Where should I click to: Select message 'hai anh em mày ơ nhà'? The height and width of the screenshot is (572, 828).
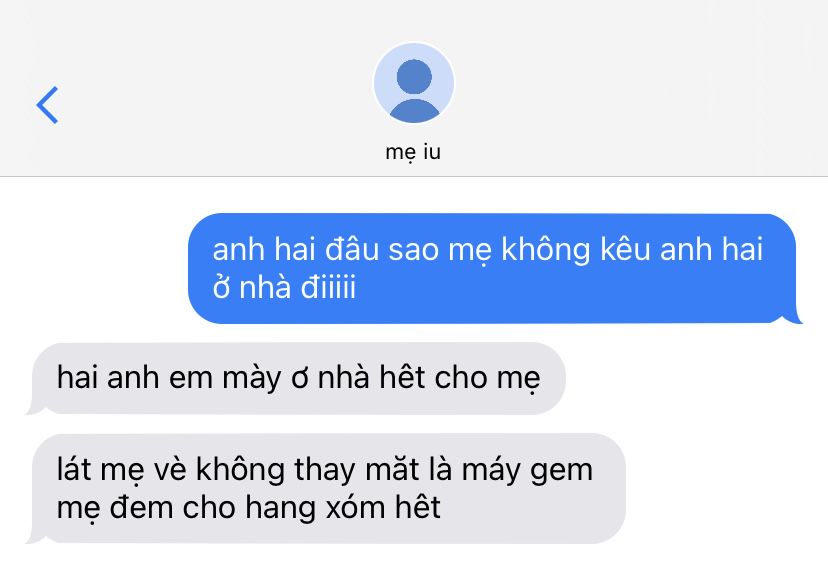click(298, 378)
